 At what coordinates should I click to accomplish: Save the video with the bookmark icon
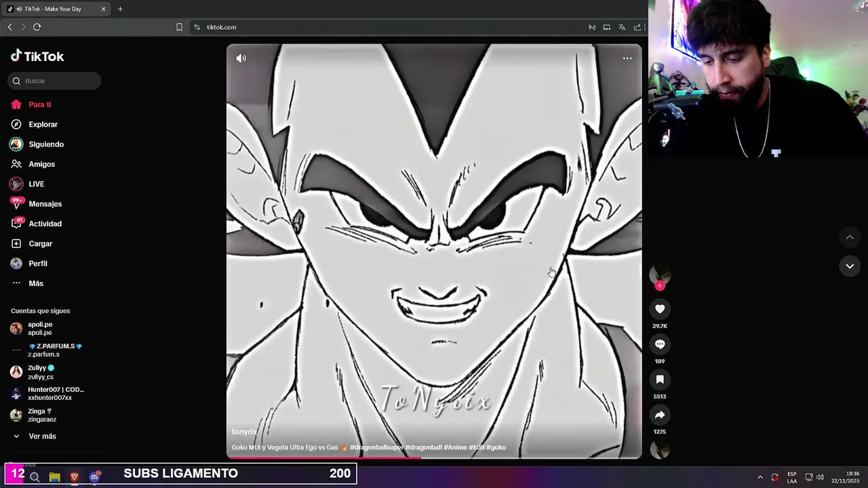[x=660, y=380]
